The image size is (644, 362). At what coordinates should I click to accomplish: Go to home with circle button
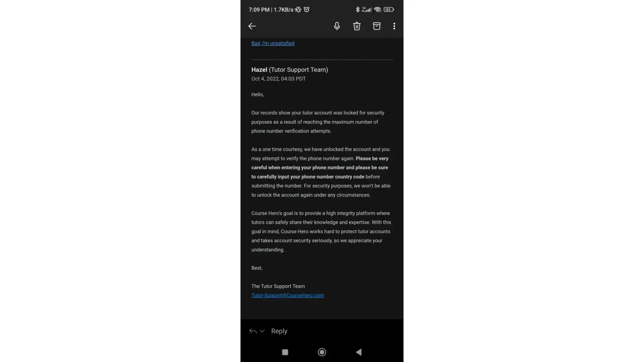coord(322,352)
